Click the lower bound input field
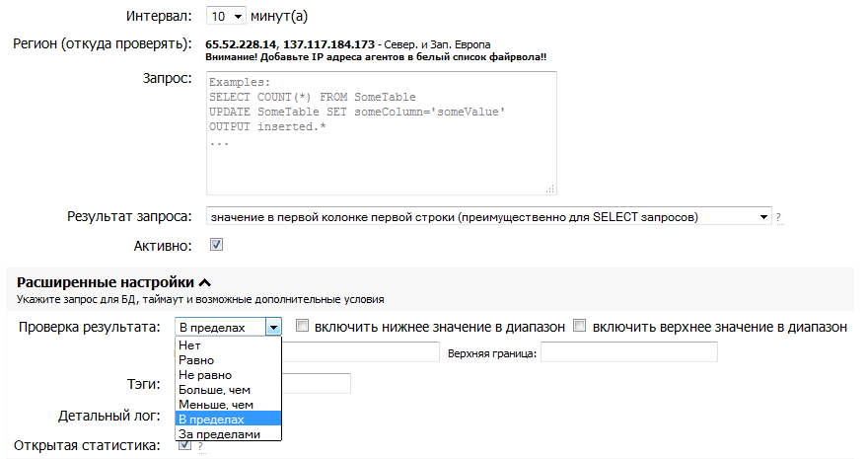868x459 pixels. (360, 352)
